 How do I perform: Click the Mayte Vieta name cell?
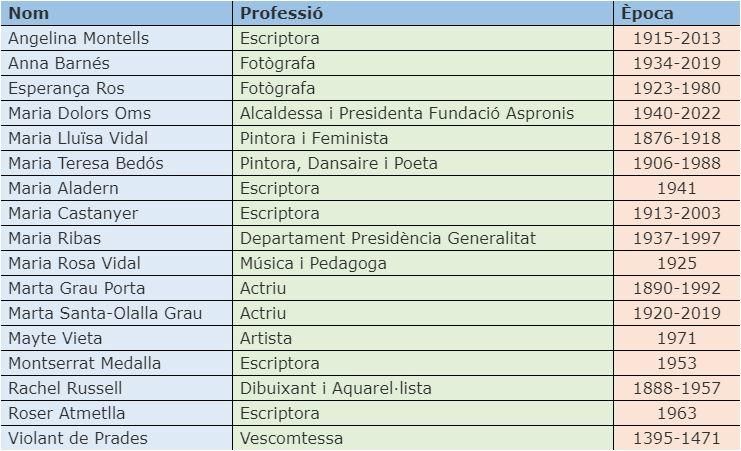coord(116,338)
